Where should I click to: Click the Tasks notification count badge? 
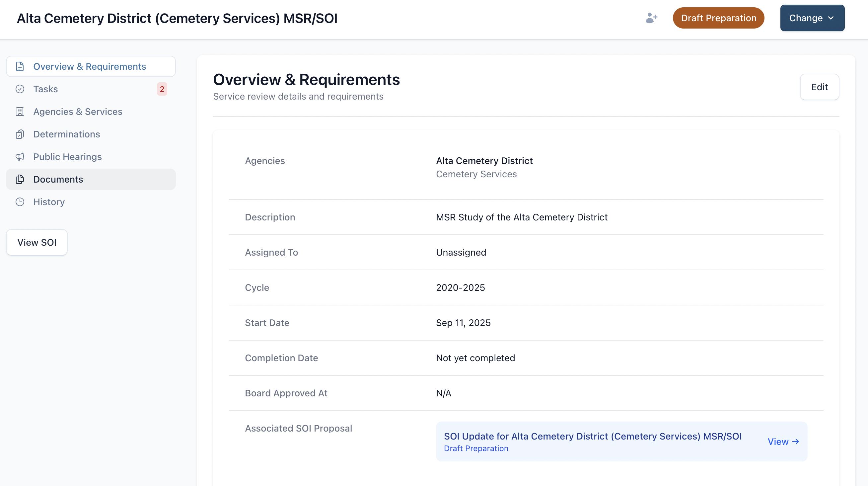tap(162, 89)
